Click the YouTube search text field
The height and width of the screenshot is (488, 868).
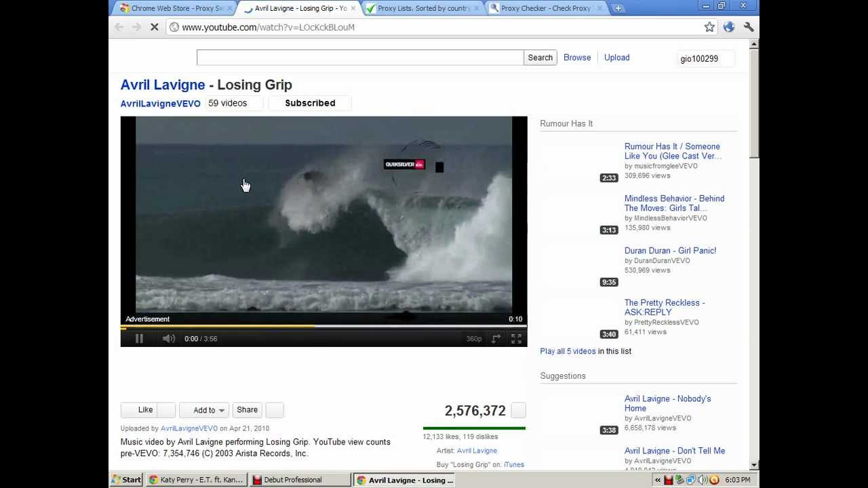360,58
